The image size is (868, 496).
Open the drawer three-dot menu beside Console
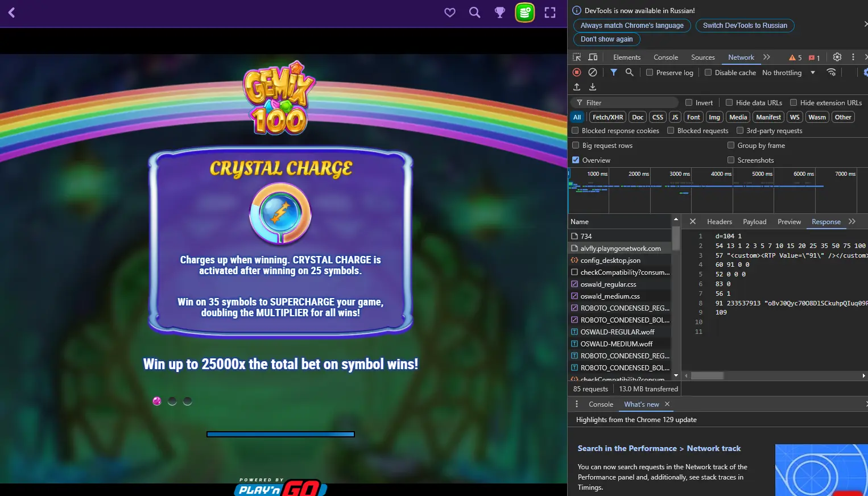click(x=577, y=404)
